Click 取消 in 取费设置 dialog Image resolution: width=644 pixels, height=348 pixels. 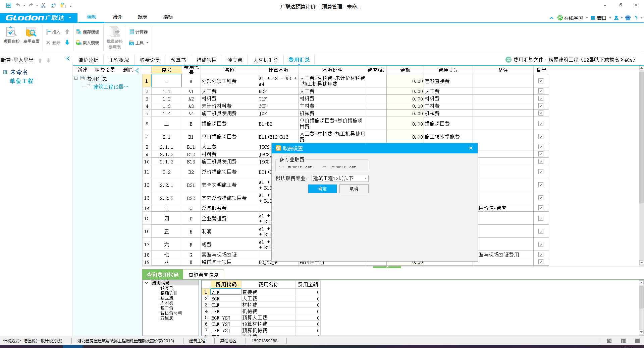[x=354, y=189]
